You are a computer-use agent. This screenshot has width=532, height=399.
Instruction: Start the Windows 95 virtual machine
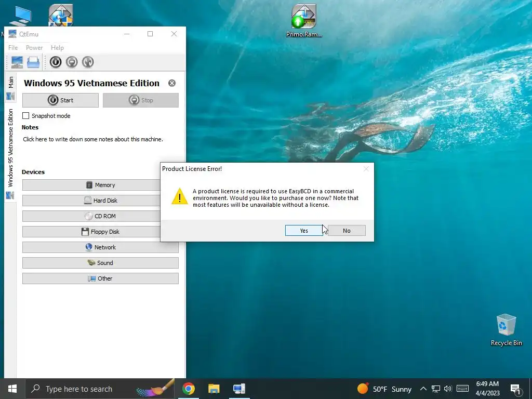coord(60,100)
